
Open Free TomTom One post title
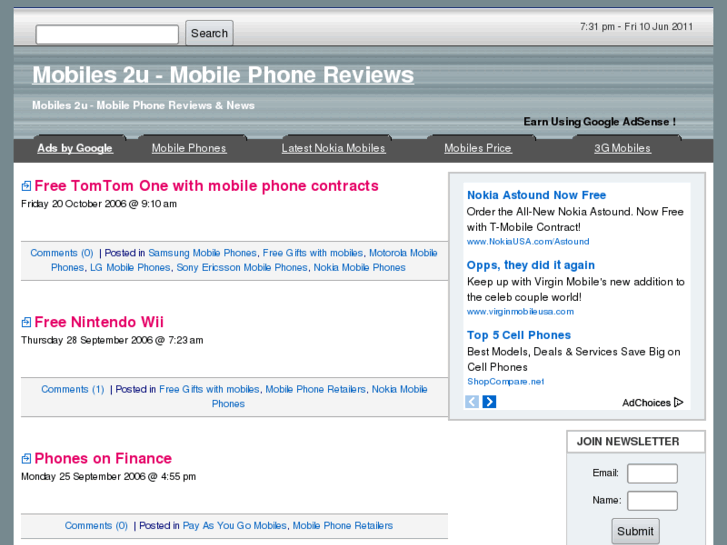206,186
